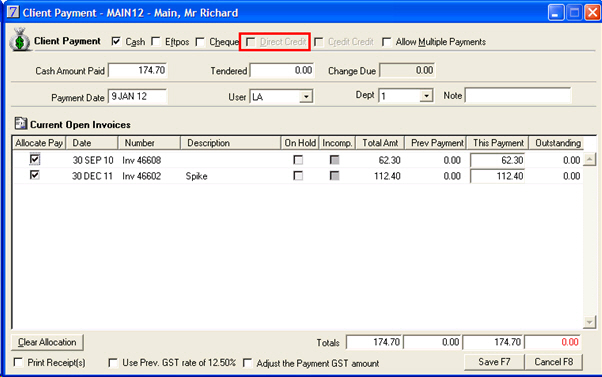Tick the Credit Credit checkbox

tap(318, 42)
